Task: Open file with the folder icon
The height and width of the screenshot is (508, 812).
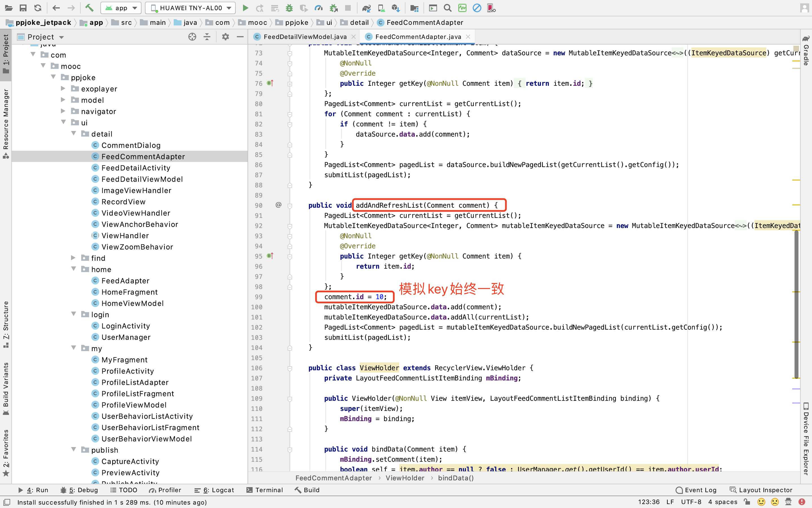Action: tap(9, 8)
